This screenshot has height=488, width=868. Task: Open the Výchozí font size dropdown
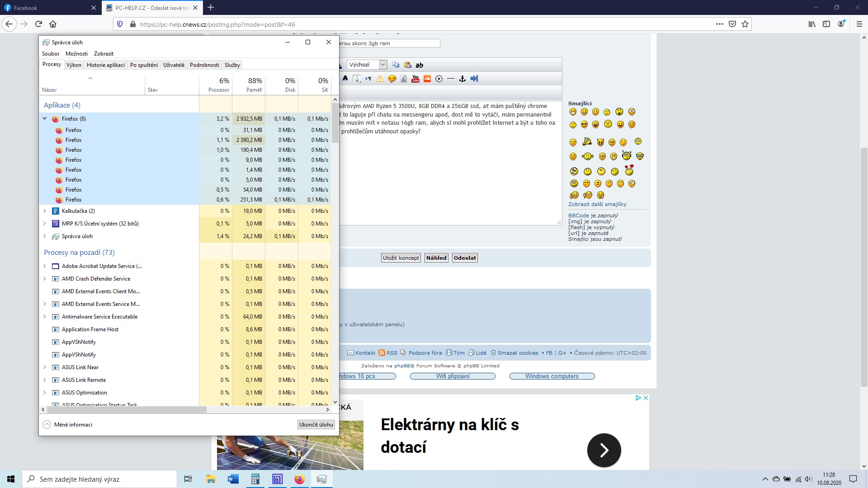[x=382, y=65]
